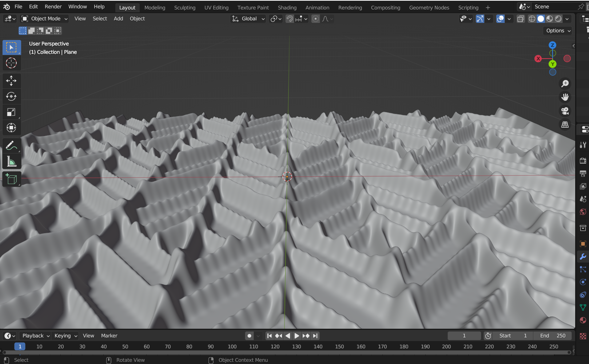Click the End frame field
The height and width of the screenshot is (364, 589).
[x=552, y=336]
